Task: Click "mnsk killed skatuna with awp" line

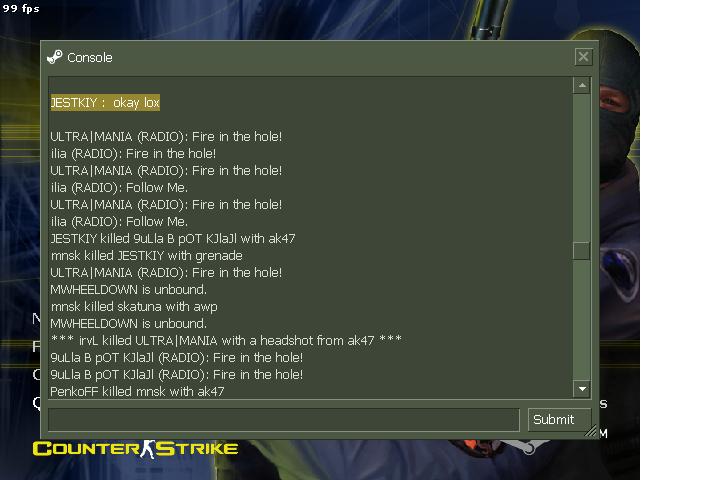Action: point(134,306)
